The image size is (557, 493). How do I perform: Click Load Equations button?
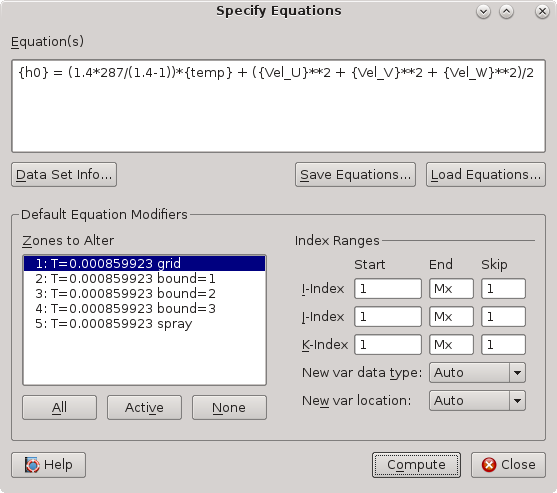[x=486, y=175]
